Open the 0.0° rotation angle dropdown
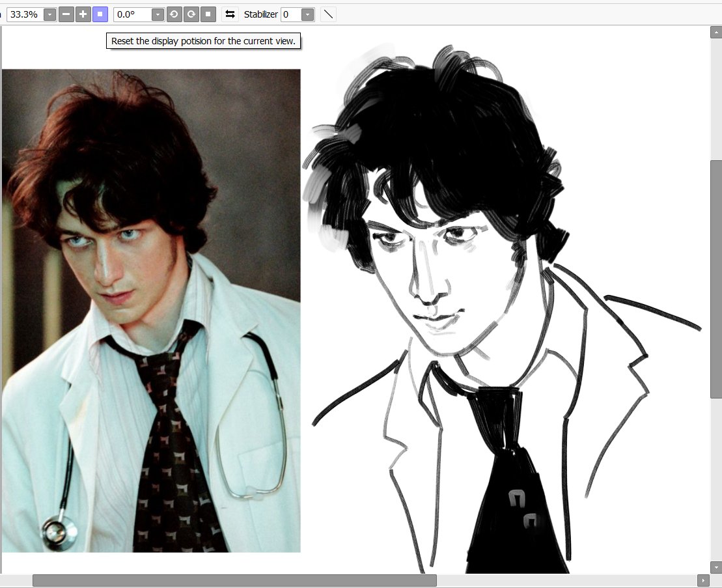 tap(158, 15)
